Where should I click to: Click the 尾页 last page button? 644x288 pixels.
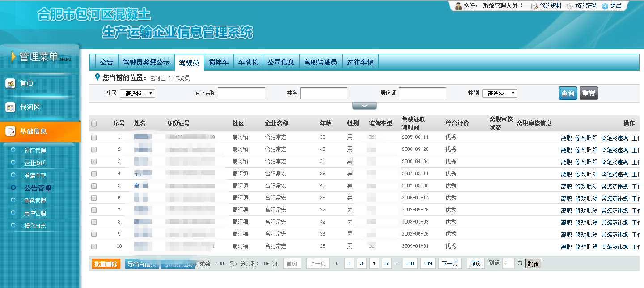[476, 263]
